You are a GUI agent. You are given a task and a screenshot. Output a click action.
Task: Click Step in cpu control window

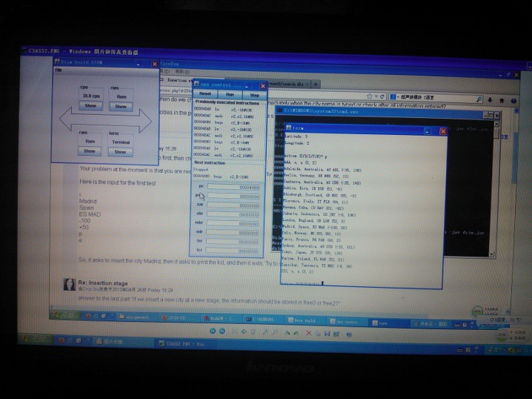point(254,95)
